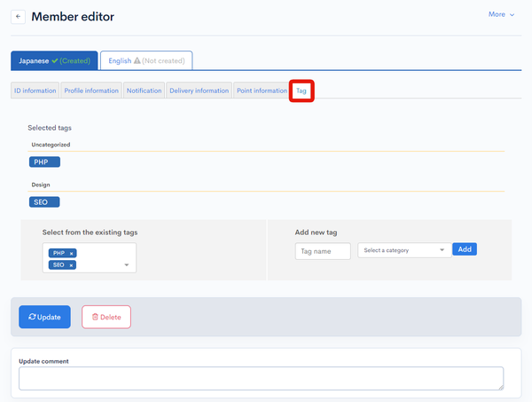Open the Select a category dropdown
Viewport: 532px width, 402px height.
(x=404, y=250)
